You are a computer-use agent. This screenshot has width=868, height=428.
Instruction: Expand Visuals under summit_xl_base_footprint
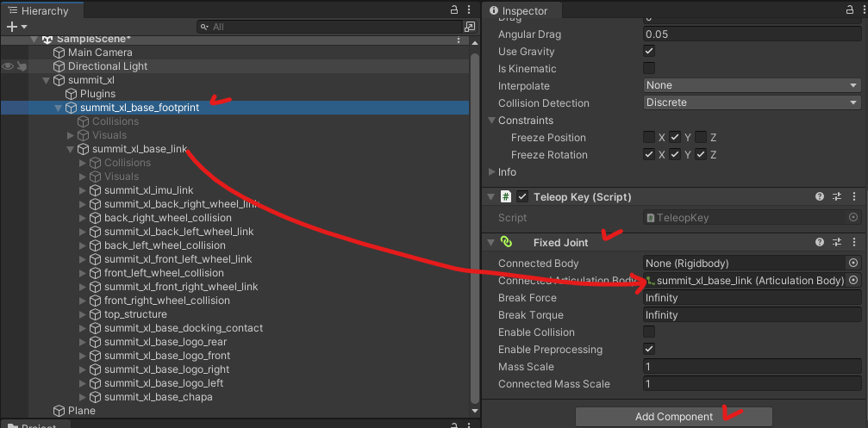71,135
